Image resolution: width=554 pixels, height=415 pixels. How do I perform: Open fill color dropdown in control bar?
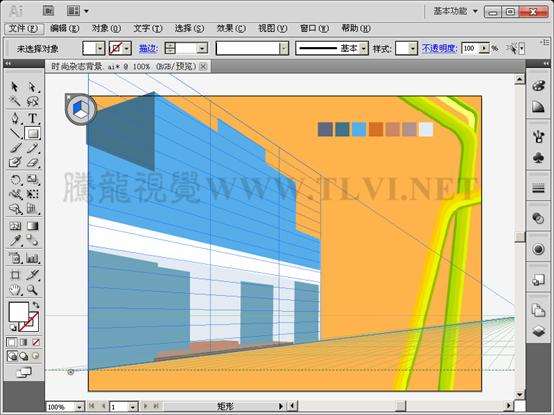pos(100,48)
